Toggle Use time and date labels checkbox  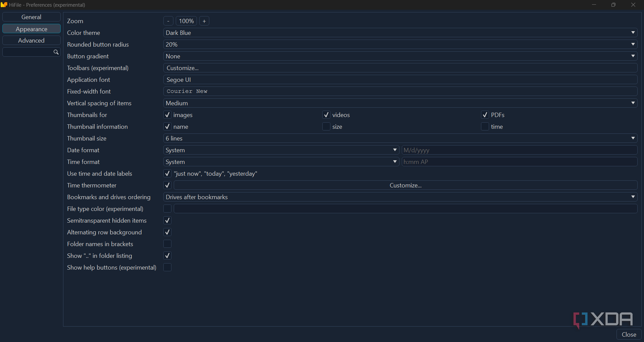tap(167, 174)
